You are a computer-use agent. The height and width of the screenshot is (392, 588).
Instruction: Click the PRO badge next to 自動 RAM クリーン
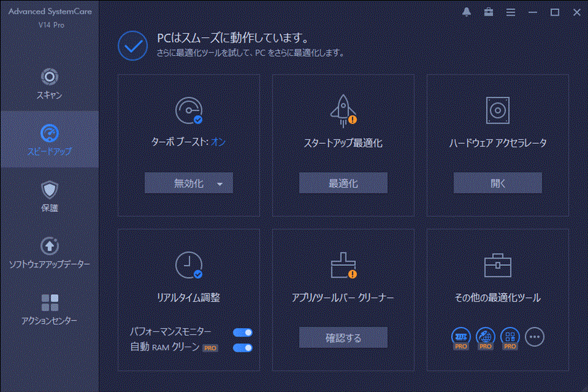pos(210,348)
